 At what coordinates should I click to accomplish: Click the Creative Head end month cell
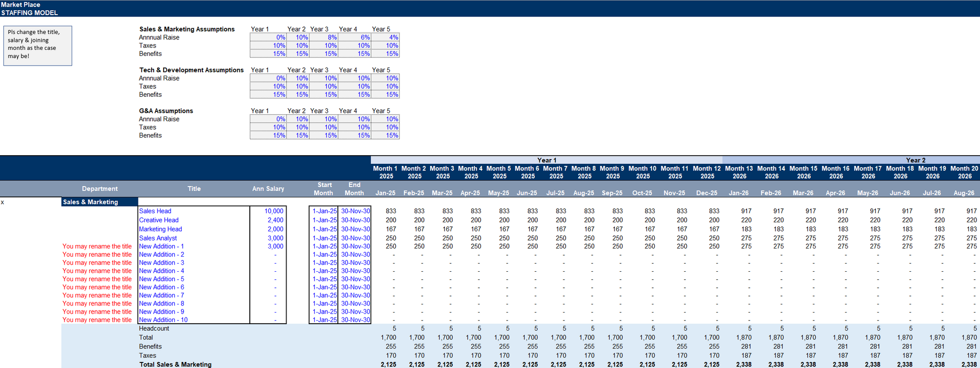point(355,220)
